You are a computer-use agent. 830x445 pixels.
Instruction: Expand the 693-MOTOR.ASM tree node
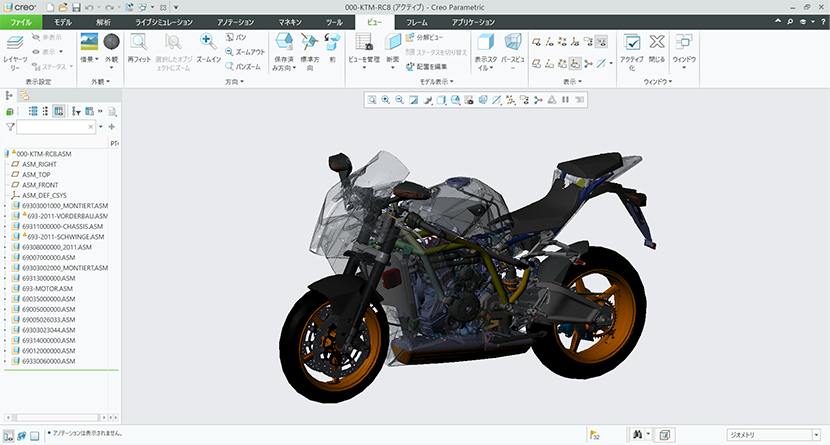[x=5, y=288]
